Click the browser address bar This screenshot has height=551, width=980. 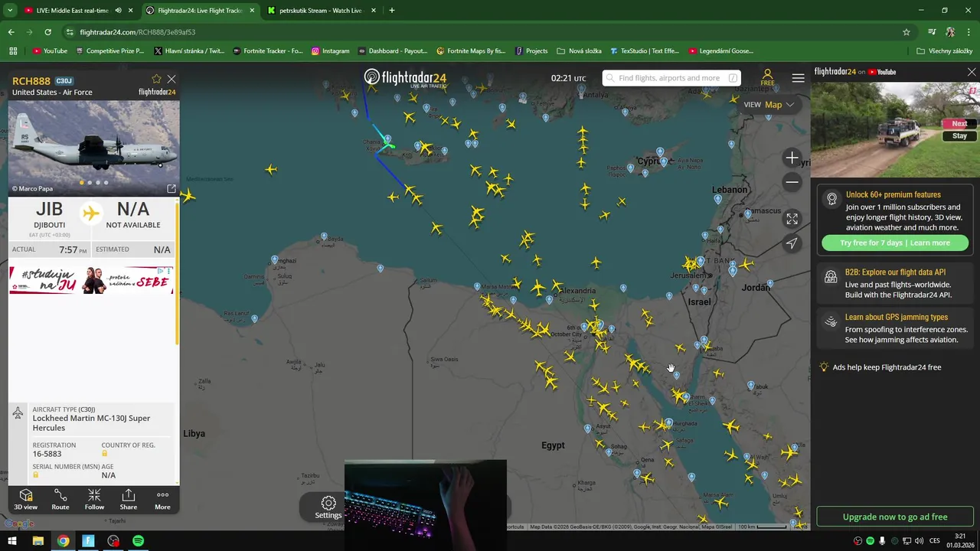(482, 32)
